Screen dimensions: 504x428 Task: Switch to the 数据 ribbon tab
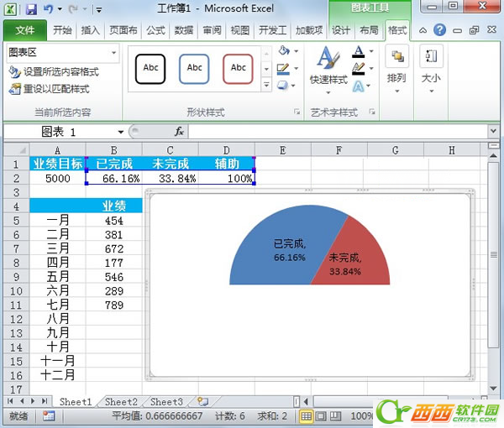point(183,30)
